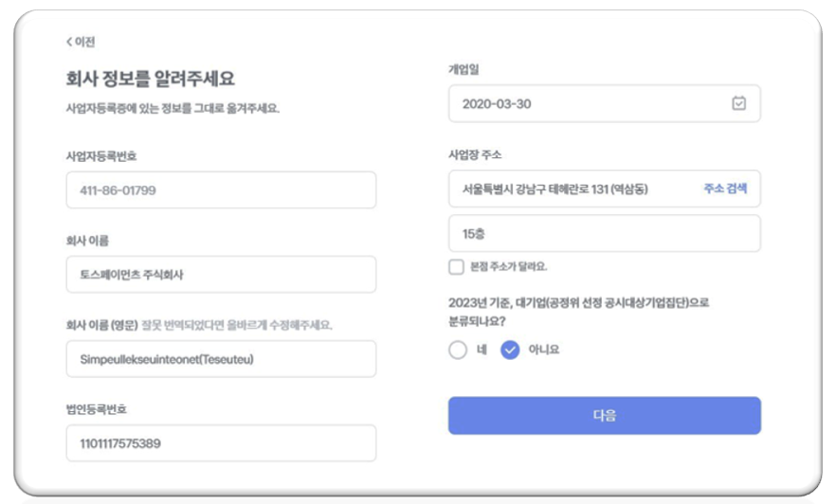Image resolution: width=837 pixels, height=504 pixels.
Task: Check the 본점 주소가 달라요 checkbox
Action: click(457, 267)
